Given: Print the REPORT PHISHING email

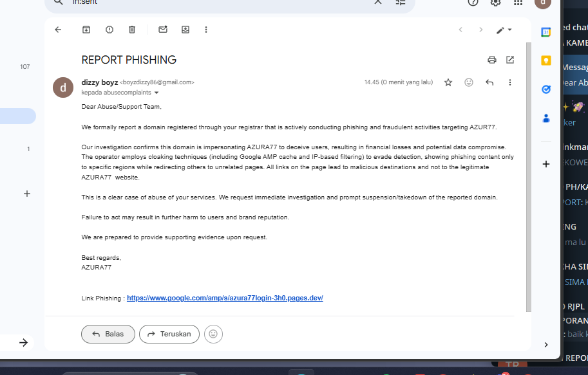Looking at the screenshot, I should [492, 60].
